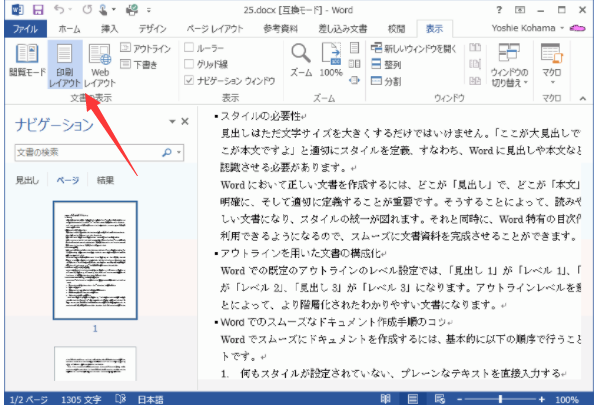Switch to Page Layout (ページ レイアウト) tab
The height and width of the screenshot is (405, 595).
[x=215, y=29]
